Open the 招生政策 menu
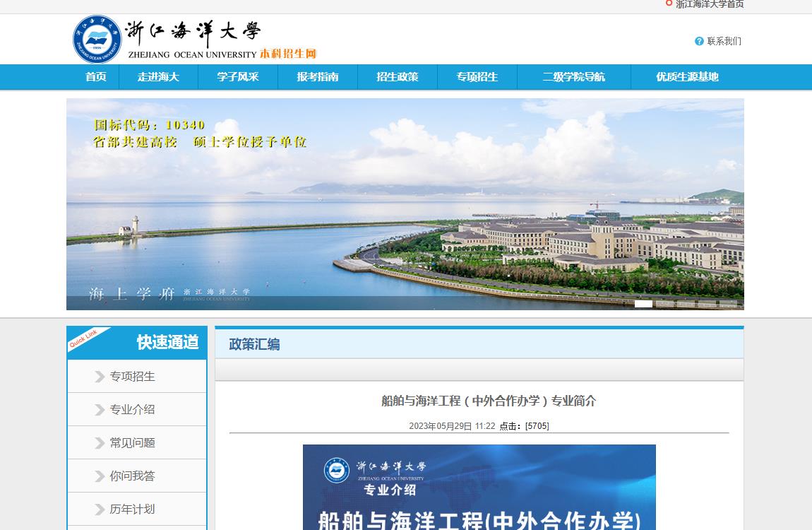This screenshot has height=530, width=812. pyautogui.click(x=398, y=77)
